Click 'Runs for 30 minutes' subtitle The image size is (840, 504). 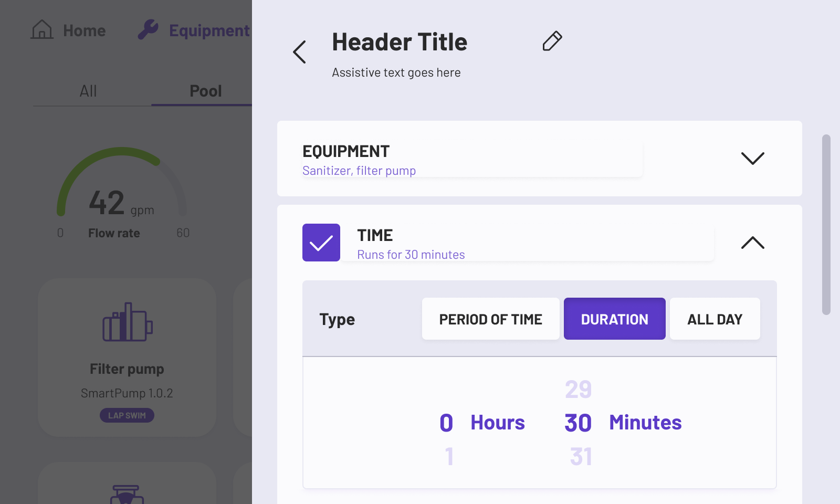point(411,255)
